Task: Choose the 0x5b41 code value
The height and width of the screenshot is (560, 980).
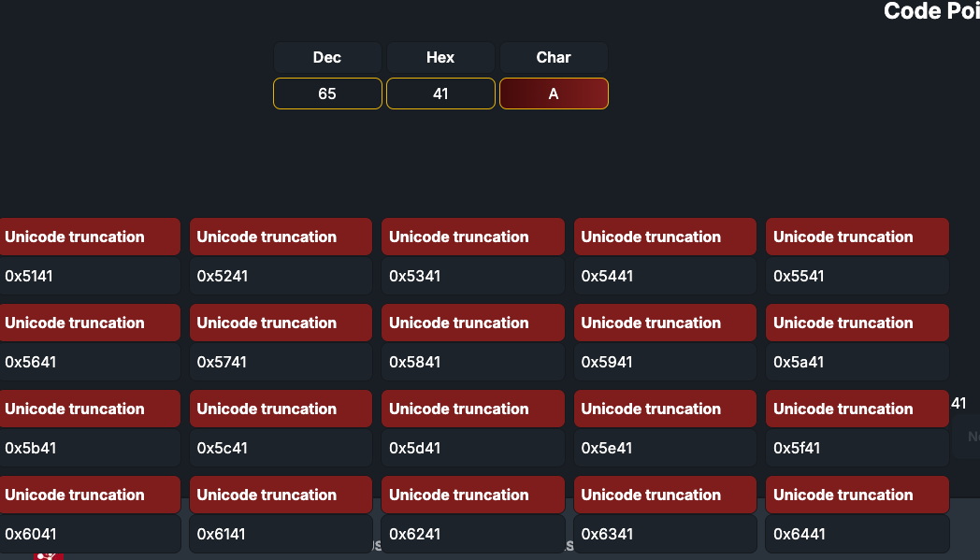Action: pos(90,448)
